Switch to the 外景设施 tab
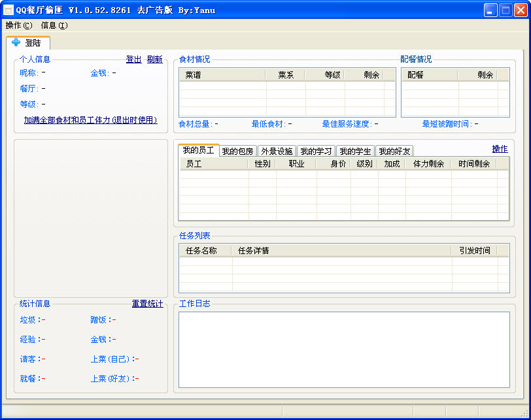The image size is (531, 420). point(277,152)
